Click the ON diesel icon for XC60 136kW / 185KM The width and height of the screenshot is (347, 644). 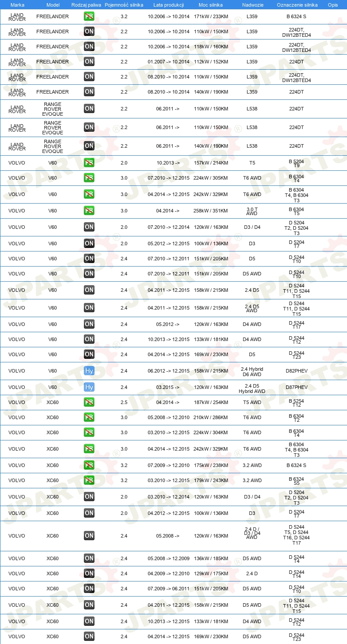click(89, 558)
